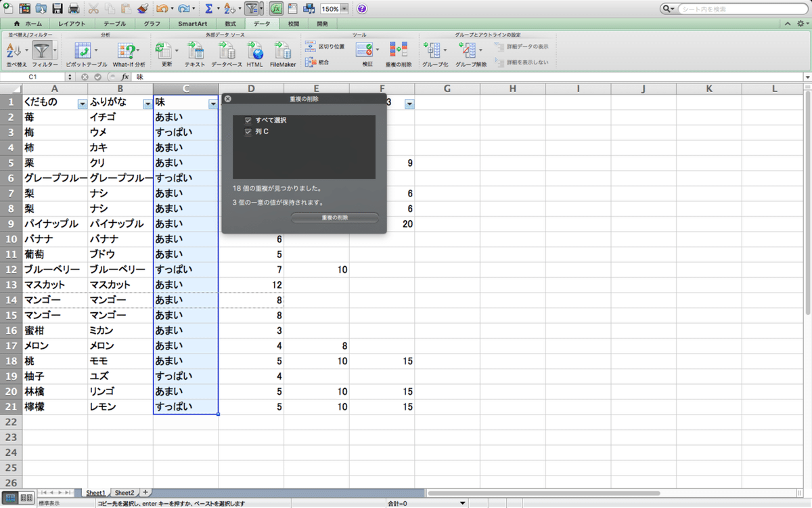Click the Open file folder icon
This screenshot has width=812, height=508.
point(41,9)
